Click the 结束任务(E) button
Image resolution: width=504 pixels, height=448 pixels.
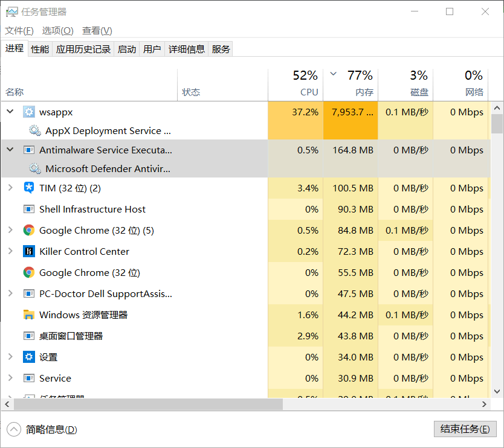click(465, 429)
